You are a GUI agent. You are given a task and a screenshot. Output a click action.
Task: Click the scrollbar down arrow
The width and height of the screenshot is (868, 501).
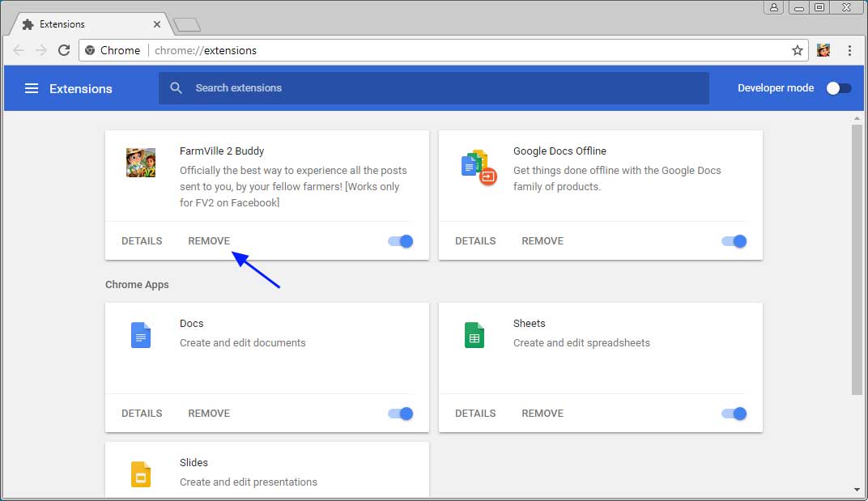click(858, 489)
